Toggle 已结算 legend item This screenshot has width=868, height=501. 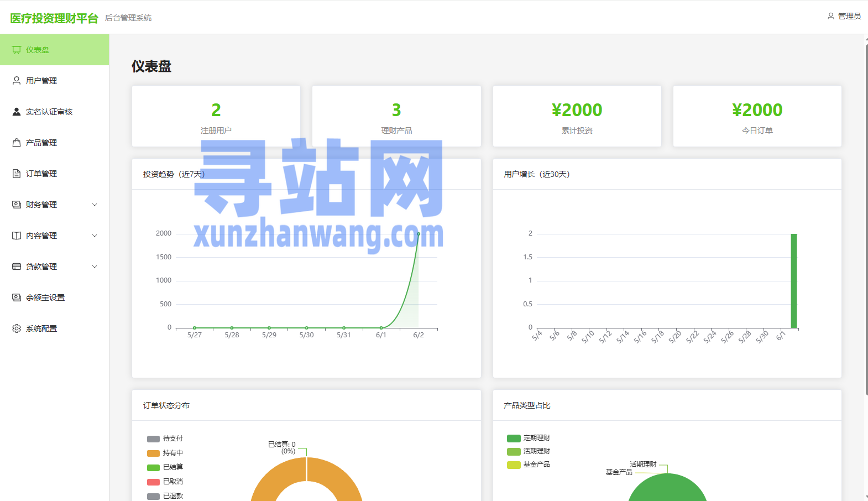(x=165, y=467)
